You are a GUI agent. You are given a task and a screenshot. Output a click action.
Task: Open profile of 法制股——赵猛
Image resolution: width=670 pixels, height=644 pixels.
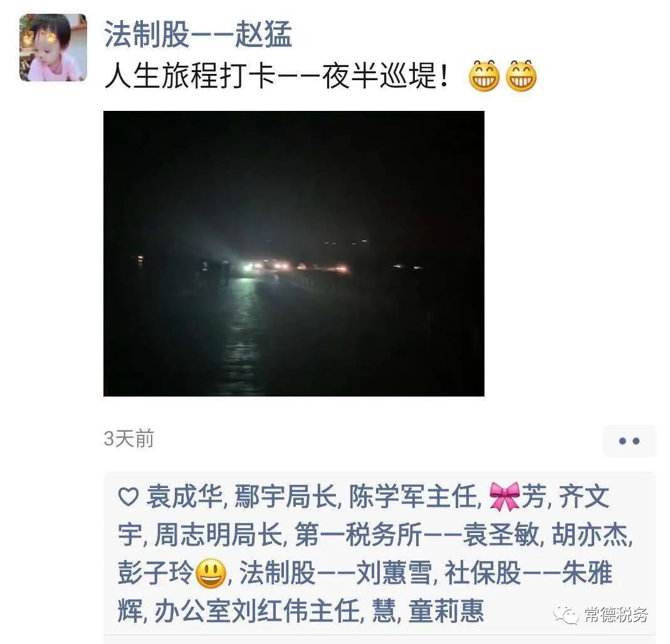(198, 34)
